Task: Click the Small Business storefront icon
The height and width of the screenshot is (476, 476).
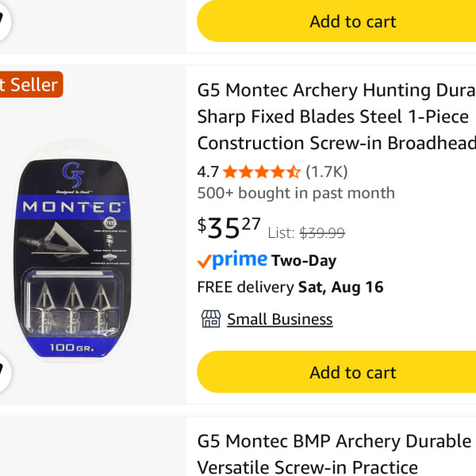Action: coord(211,319)
